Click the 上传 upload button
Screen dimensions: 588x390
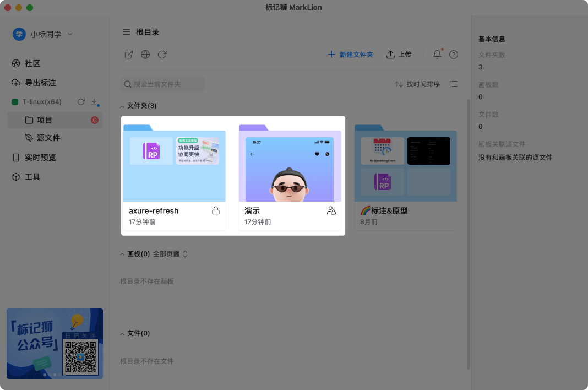point(399,55)
